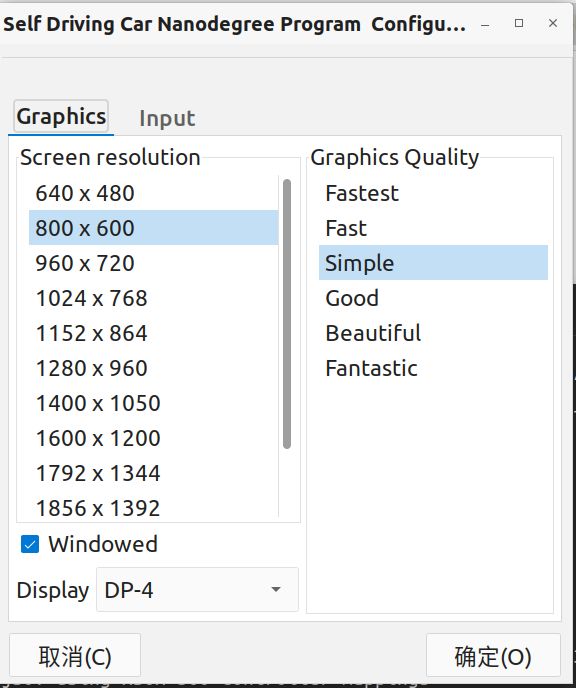This screenshot has height=688, width=576.
Task: Maximize the configuration window
Action: point(519,23)
